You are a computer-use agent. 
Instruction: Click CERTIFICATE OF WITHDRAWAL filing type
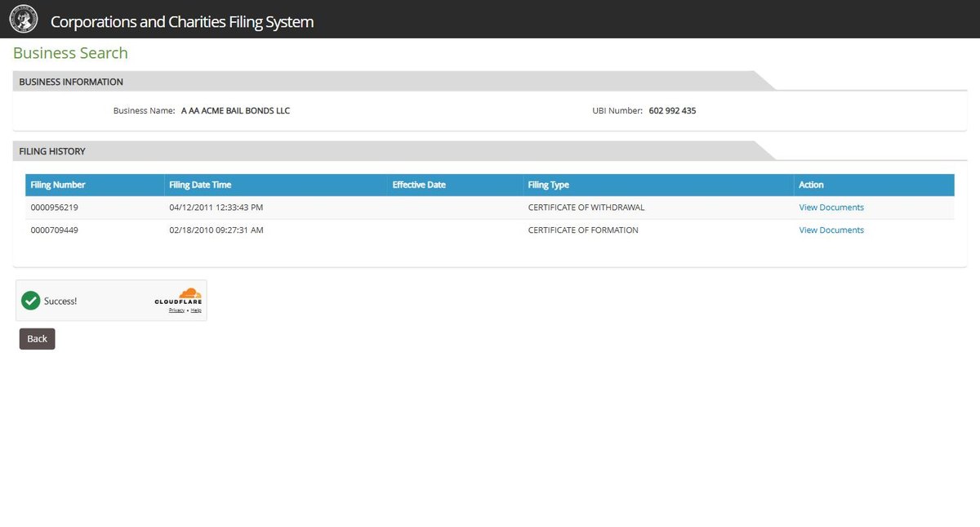pyautogui.click(x=586, y=208)
